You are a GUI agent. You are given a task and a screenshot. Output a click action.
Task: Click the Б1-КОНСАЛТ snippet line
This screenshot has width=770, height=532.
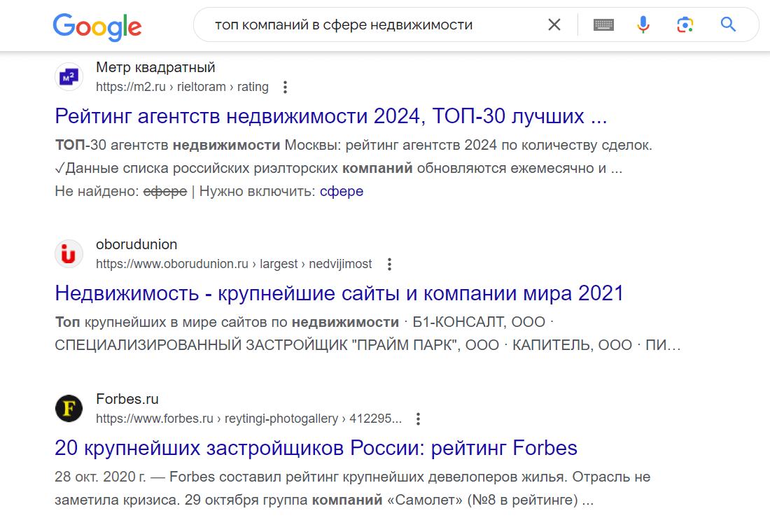304,322
